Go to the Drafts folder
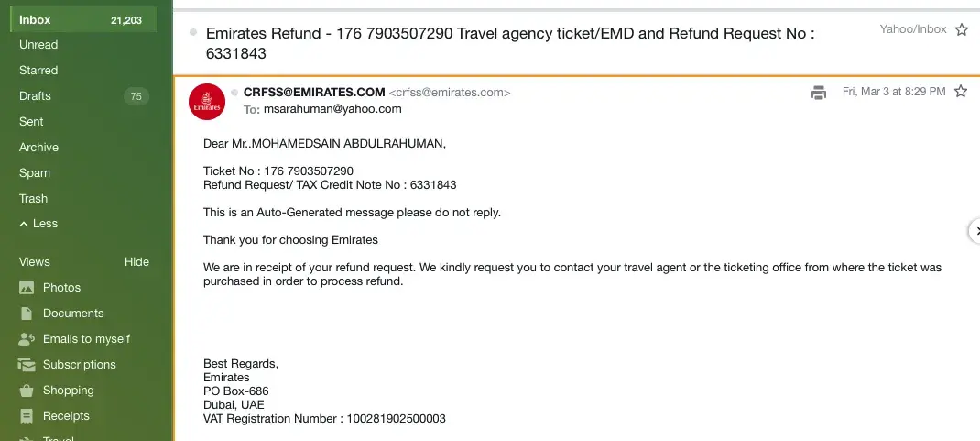Image resolution: width=980 pixels, height=441 pixels. point(35,96)
